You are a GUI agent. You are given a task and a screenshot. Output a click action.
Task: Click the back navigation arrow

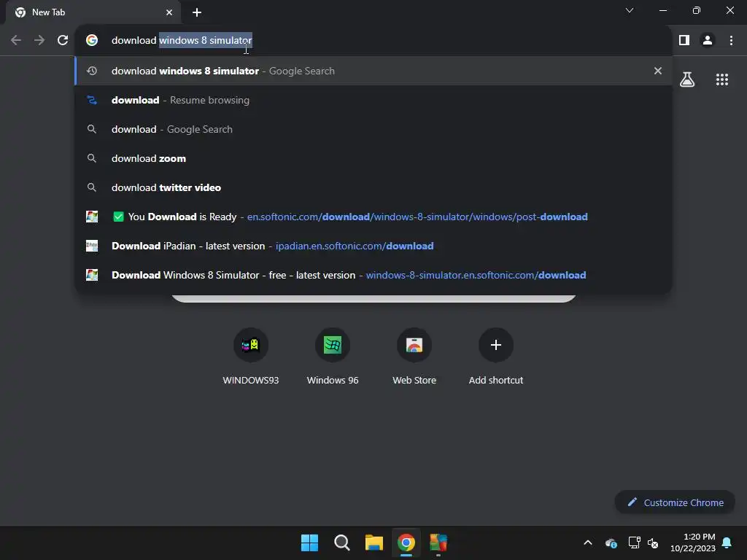[16, 41]
